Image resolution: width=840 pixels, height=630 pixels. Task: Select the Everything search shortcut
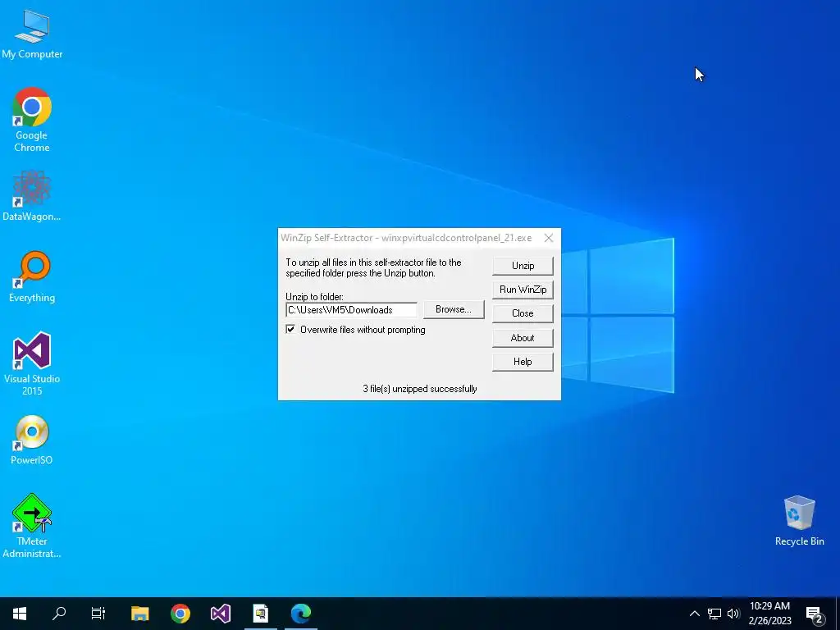(x=32, y=277)
